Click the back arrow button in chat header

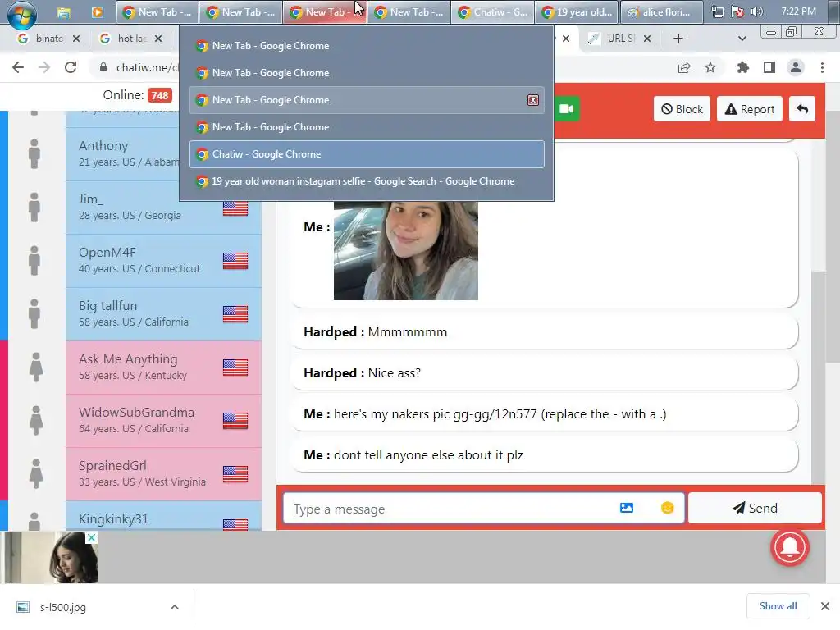(802, 109)
